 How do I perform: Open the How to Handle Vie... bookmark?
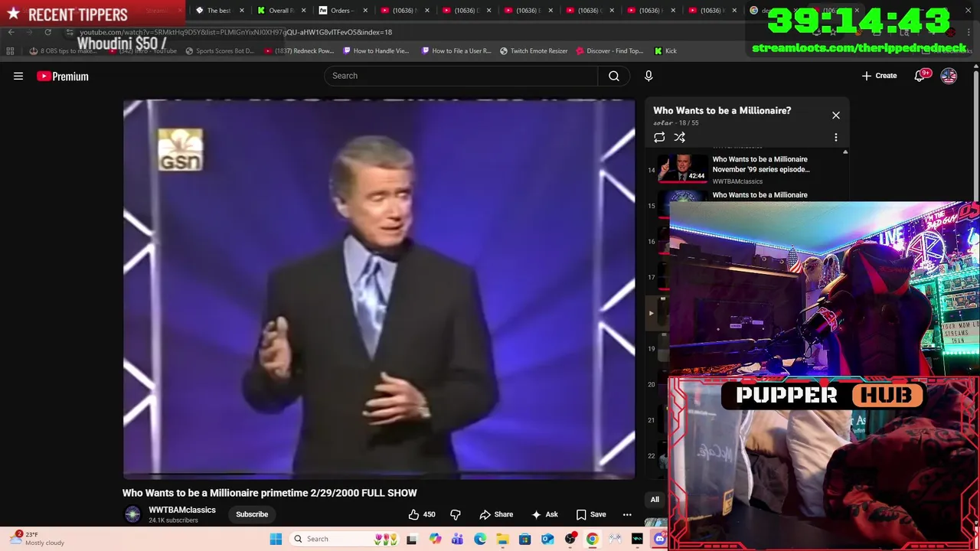point(376,51)
